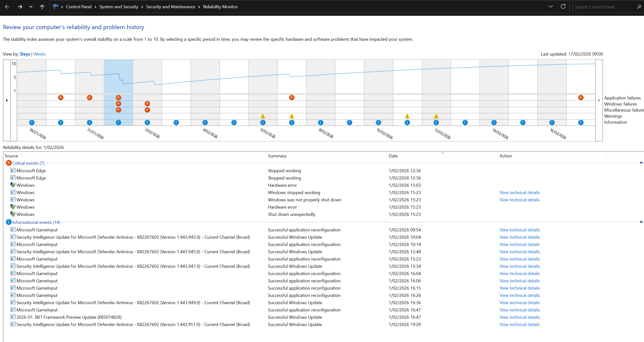Switch view to Weeks
644x342 pixels.
40,54
